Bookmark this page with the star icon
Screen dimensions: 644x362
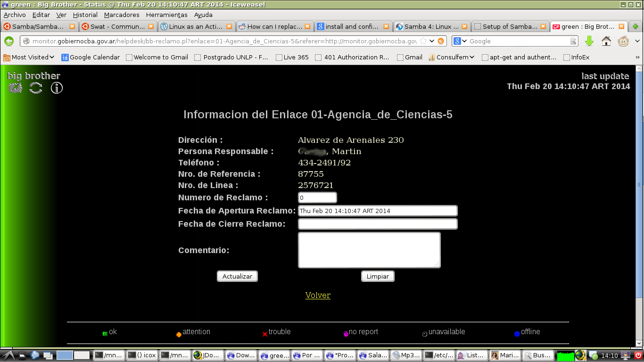point(423,41)
